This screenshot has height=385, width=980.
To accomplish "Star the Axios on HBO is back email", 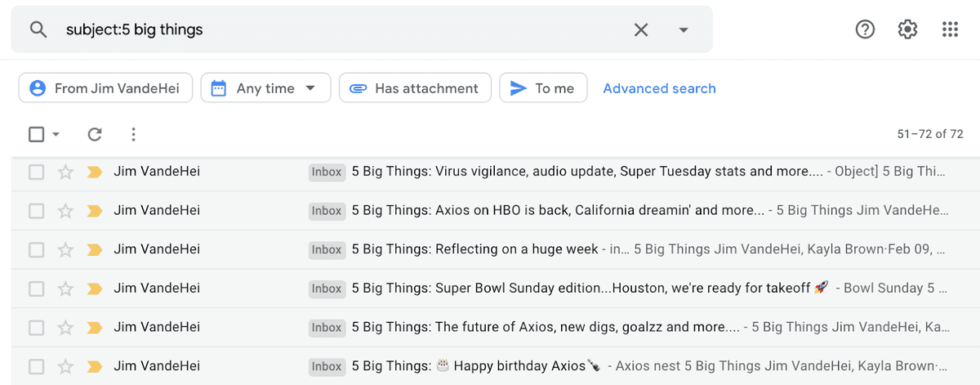I will point(65,211).
